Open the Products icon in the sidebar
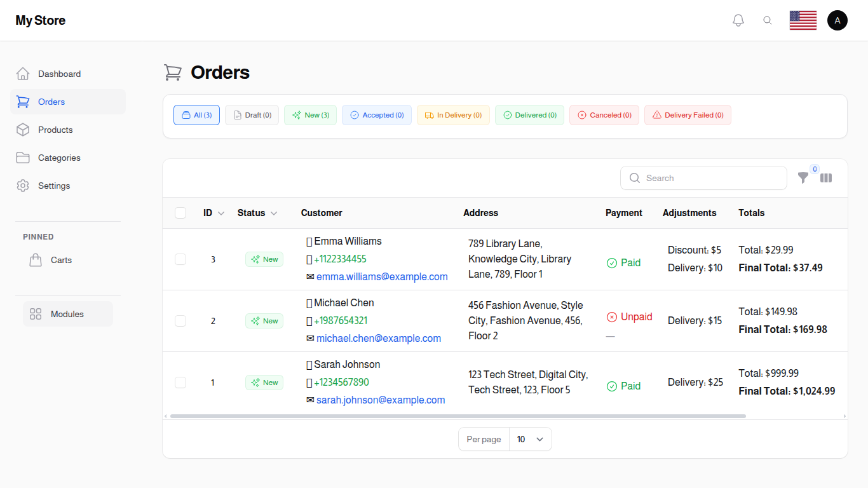868x488 pixels. [23, 130]
